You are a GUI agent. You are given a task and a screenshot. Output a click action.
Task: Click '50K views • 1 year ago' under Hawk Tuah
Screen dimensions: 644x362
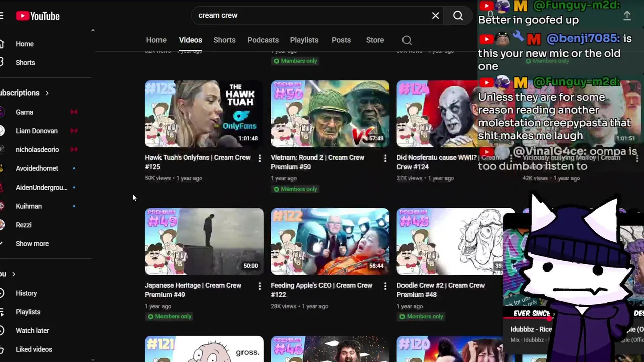point(174,178)
